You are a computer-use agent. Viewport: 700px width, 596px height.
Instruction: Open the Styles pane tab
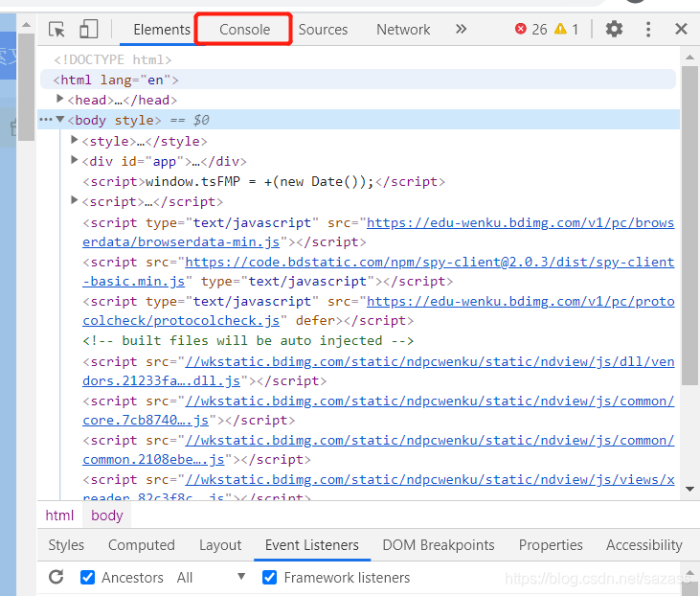66,545
